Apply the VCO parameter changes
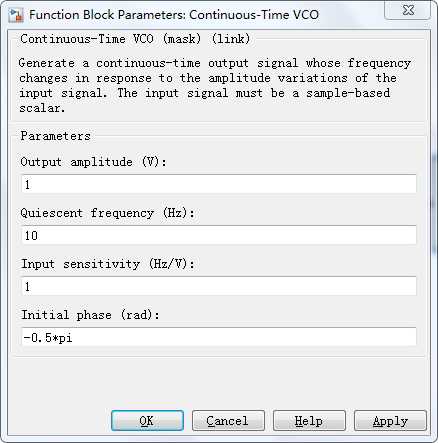The image size is (438, 443). [390, 421]
